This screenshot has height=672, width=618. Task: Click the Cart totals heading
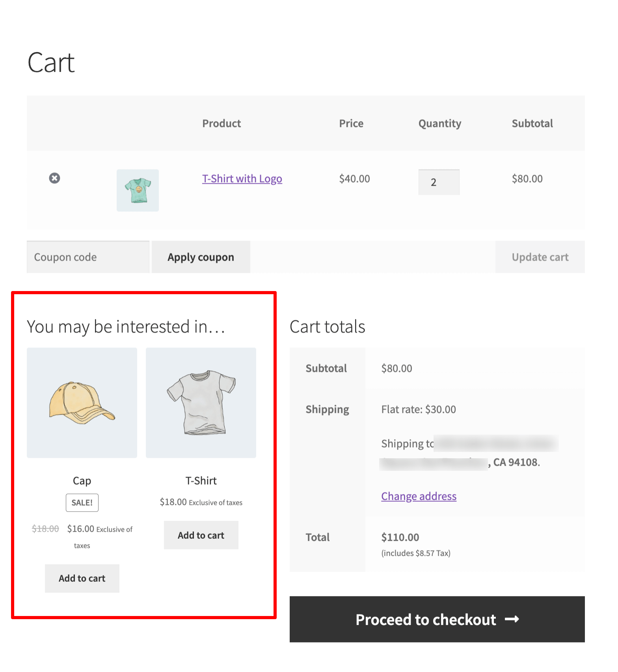point(328,327)
